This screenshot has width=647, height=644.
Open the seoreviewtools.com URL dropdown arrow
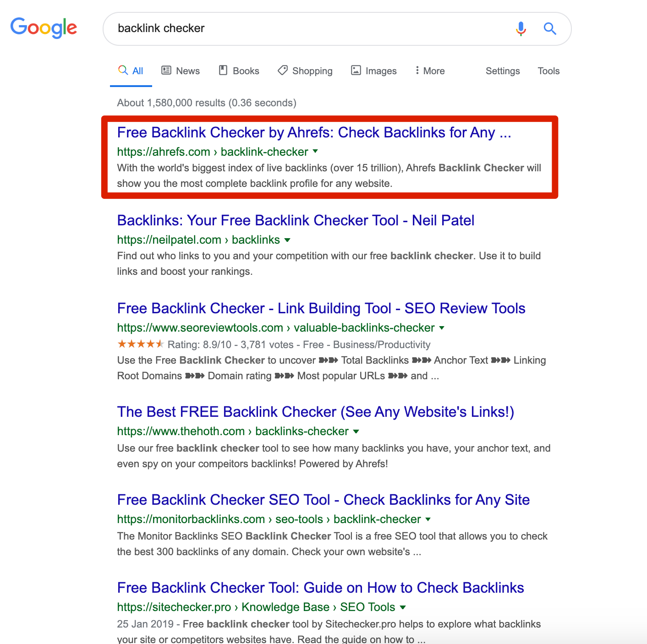point(442,327)
